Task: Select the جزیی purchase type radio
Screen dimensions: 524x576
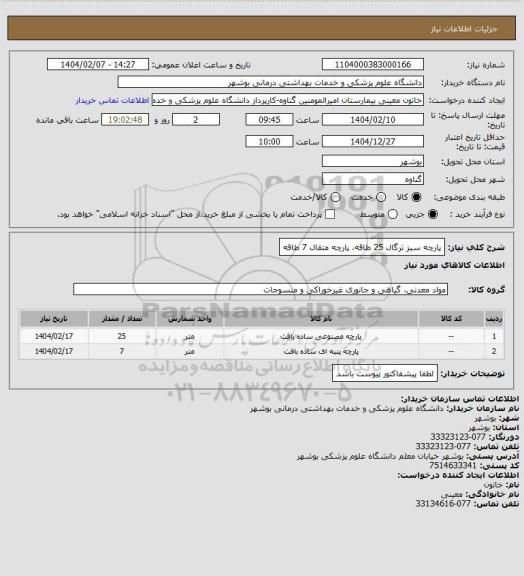Action: pyautogui.click(x=433, y=214)
